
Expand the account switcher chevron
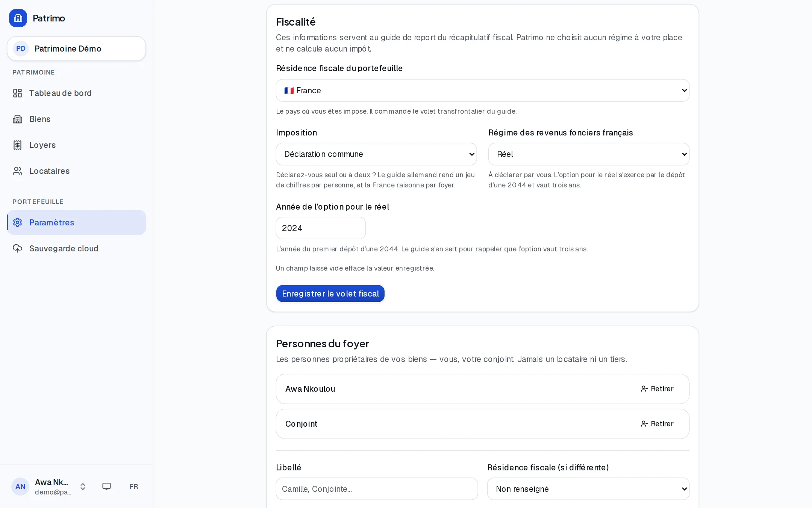(83, 487)
